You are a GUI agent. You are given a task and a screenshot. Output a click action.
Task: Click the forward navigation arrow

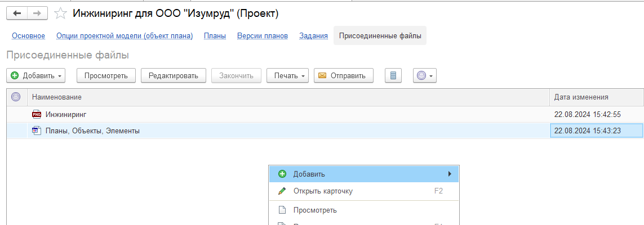click(37, 13)
